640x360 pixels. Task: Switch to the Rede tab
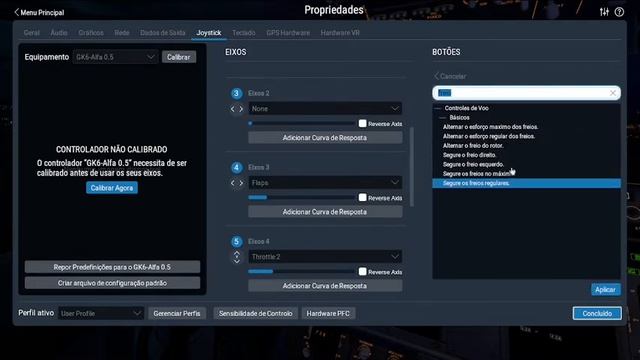click(x=122, y=33)
